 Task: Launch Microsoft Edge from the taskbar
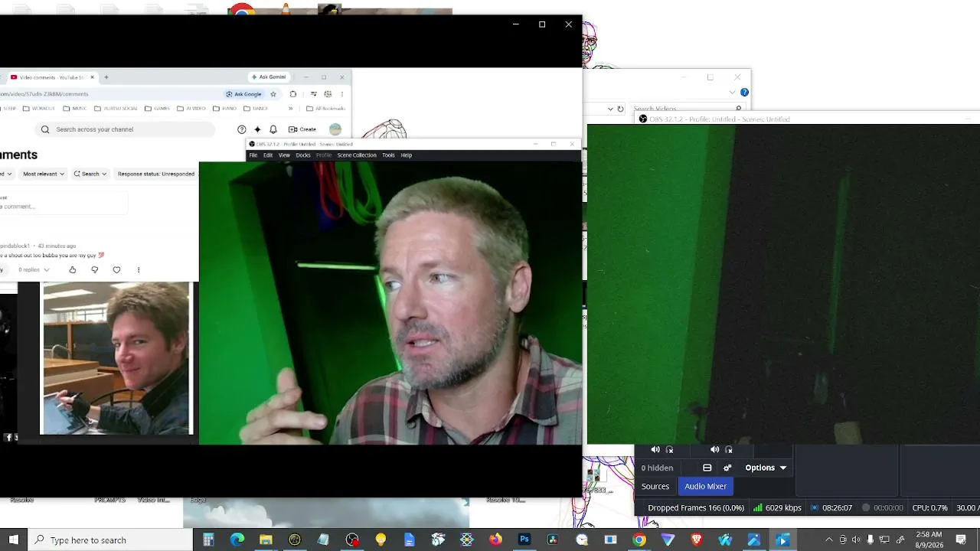pos(237,540)
